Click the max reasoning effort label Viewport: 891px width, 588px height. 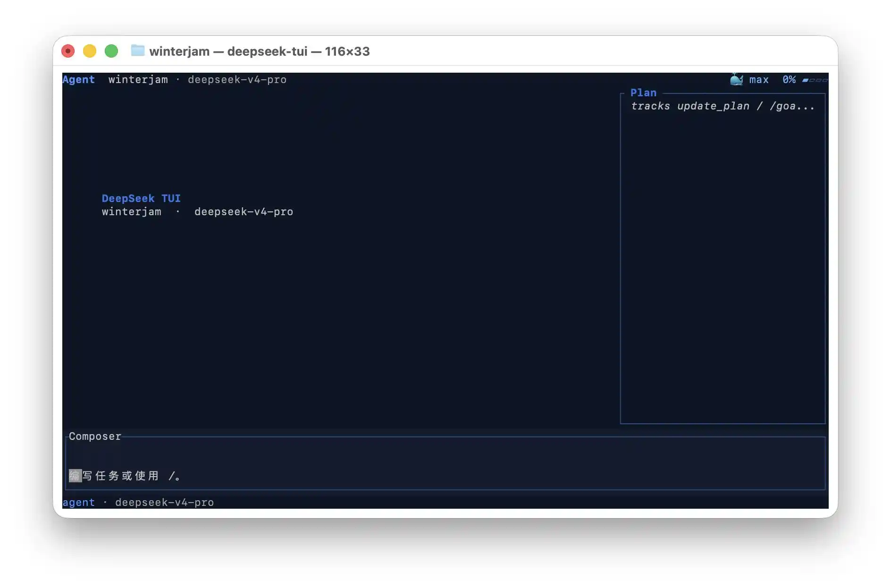[x=759, y=80]
